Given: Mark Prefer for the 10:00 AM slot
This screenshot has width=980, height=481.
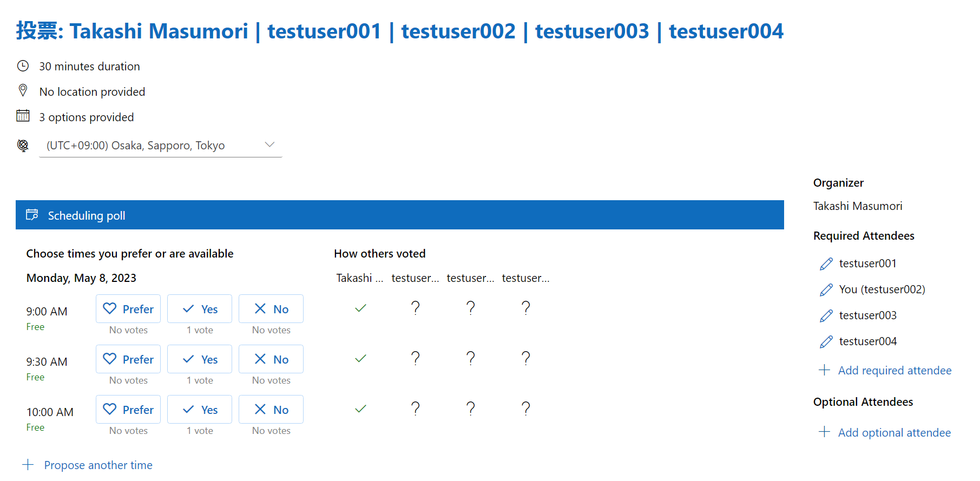Looking at the screenshot, I should 128,410.
